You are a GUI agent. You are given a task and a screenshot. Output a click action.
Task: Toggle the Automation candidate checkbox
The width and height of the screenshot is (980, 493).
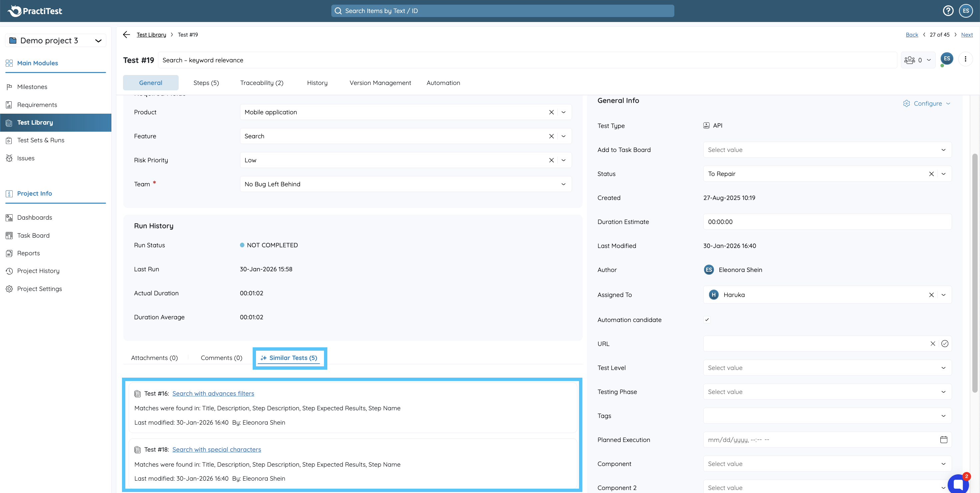point(707,320)
